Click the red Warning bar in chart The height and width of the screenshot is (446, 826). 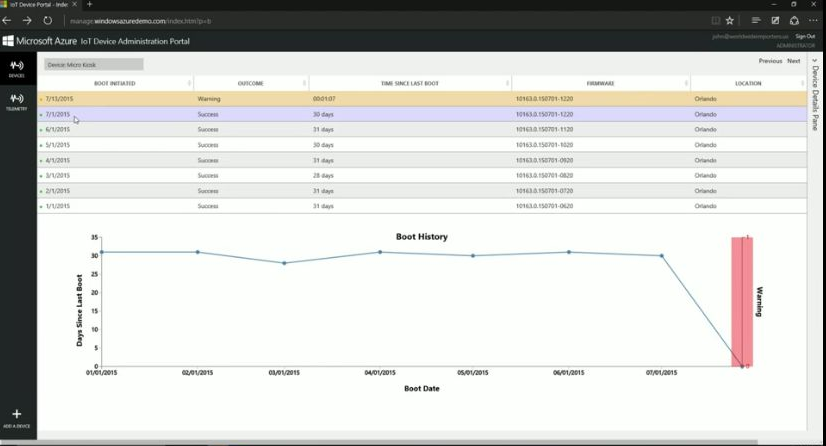pyautogui.click(x=742, y=300)
